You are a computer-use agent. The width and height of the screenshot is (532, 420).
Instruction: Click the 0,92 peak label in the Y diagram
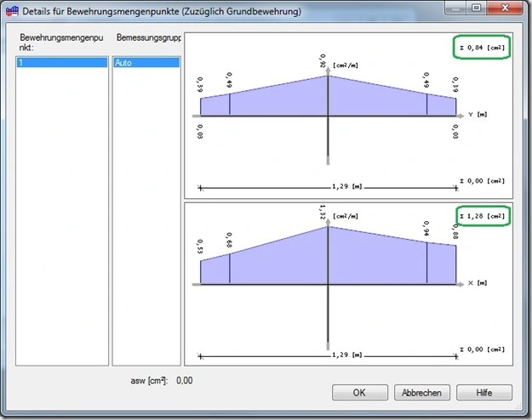(323, 61)
